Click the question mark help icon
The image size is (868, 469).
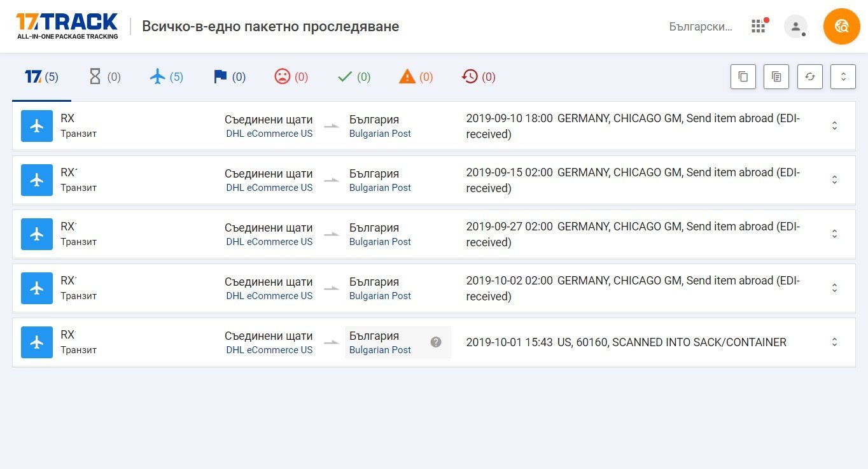(435, 342)
